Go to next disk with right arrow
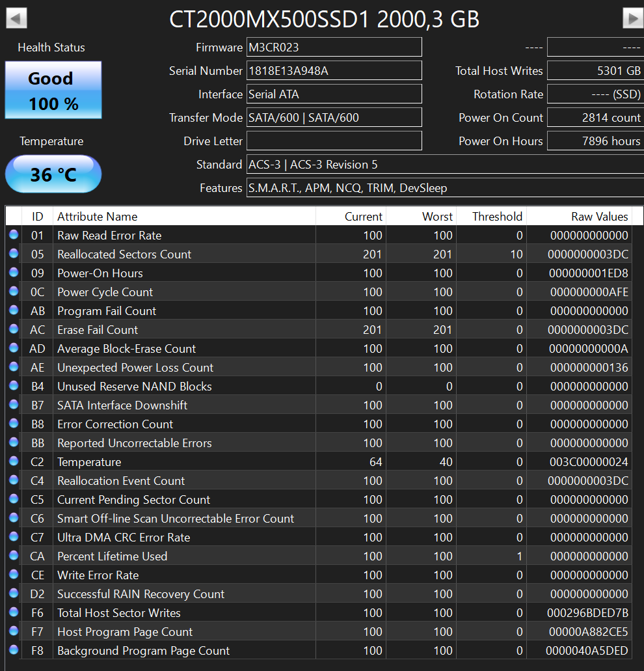Viewport: 644px width, 671px height. (634, 18)
